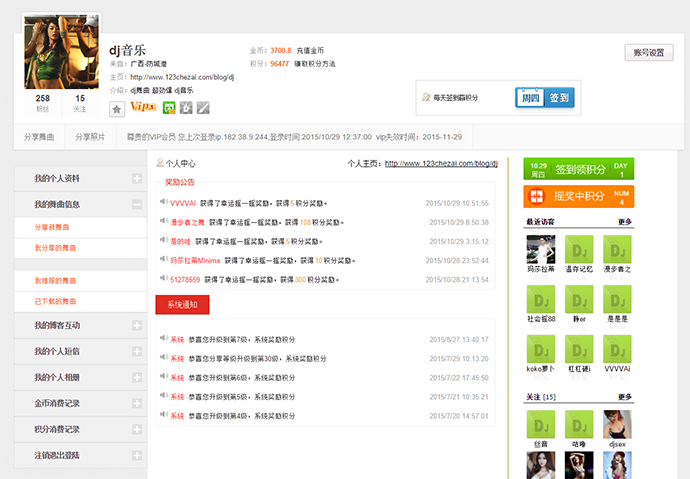The image size is (690, 479).
Task: Click 更多 next to 关注 [15]
Action: pos(625,397)
